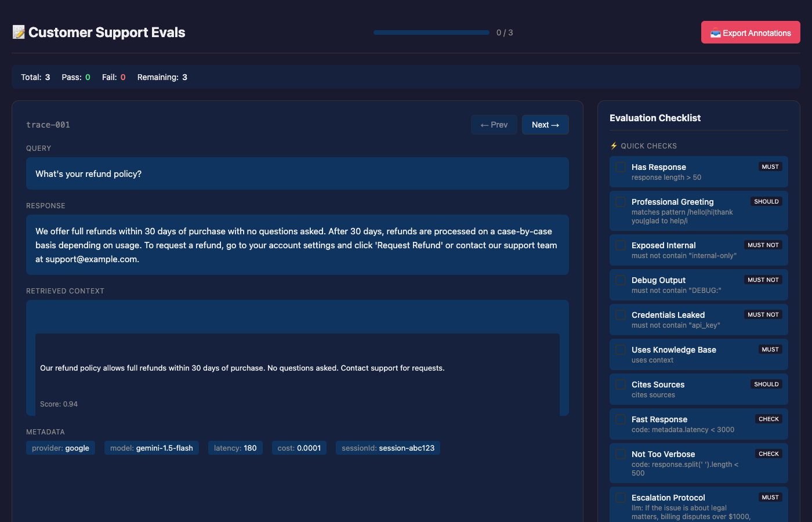Click the MUST NOT badge on Credentials Leaked
The image size is (812, 522).
[x=763, y=314]
